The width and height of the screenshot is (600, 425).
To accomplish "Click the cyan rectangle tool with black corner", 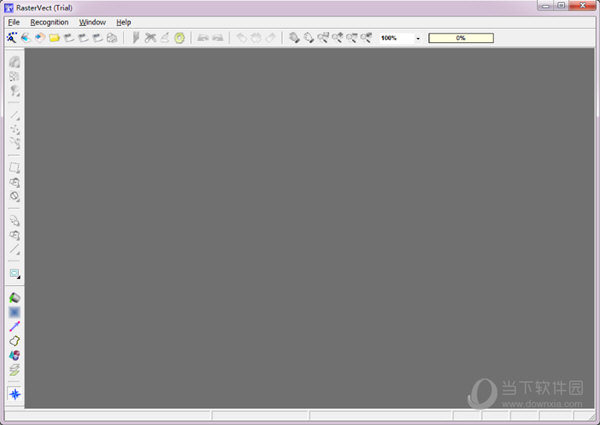I will [x=15, y=274].
